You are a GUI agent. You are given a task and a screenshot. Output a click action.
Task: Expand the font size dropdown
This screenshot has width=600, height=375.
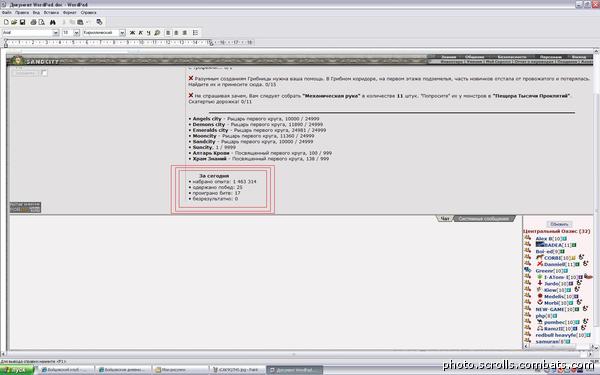[77, 33]
